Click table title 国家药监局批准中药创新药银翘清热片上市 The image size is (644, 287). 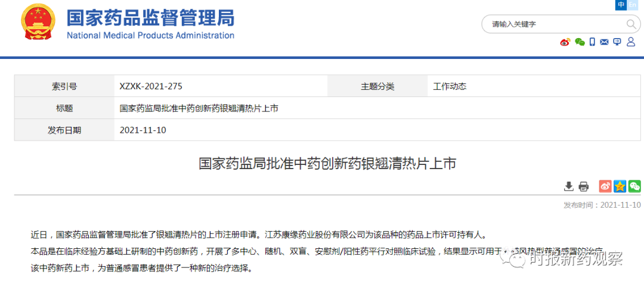click(199, 108)
